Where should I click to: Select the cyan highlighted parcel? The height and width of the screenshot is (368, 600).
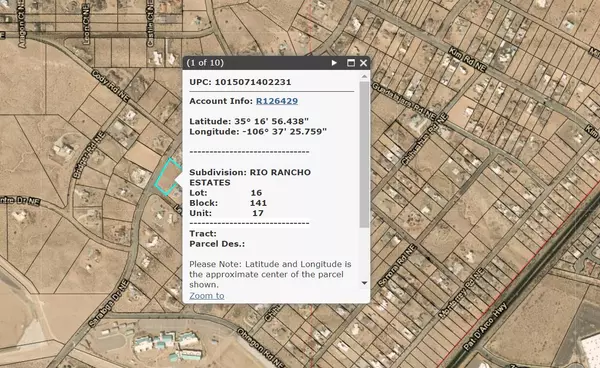coord(168,177)
